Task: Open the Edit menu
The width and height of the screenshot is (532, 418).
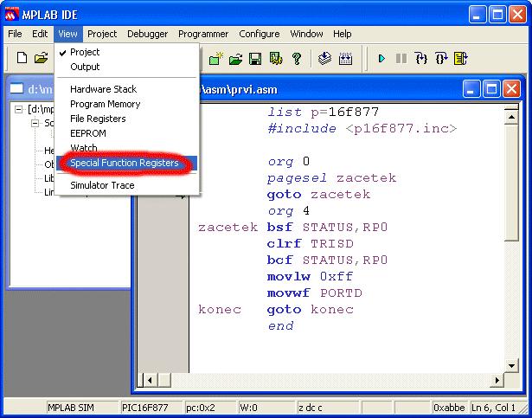Action: pyautogui.click(x=40, y=34)
